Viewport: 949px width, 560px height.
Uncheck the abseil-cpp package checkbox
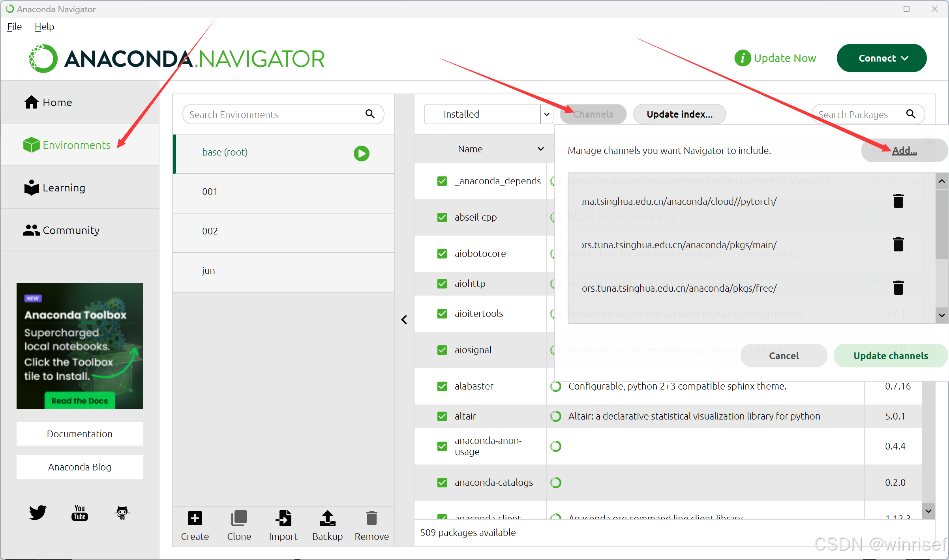(x=442, y=217)
